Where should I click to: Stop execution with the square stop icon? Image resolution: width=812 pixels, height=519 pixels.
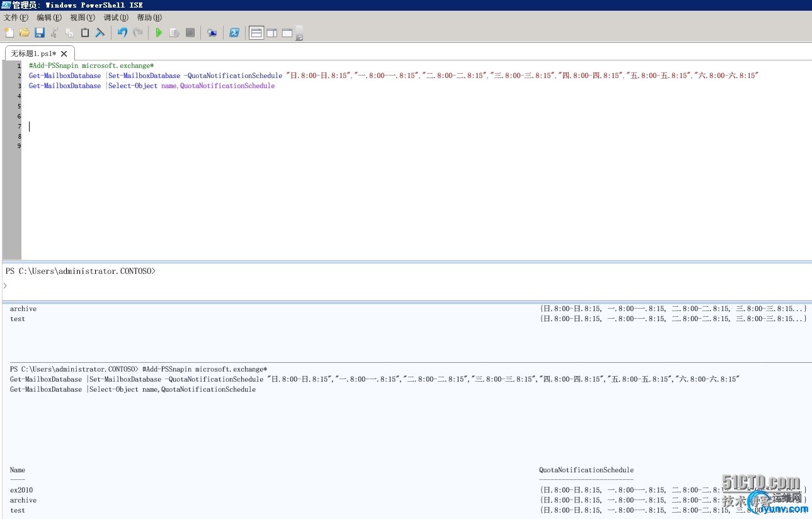click(x=190, y=33)
